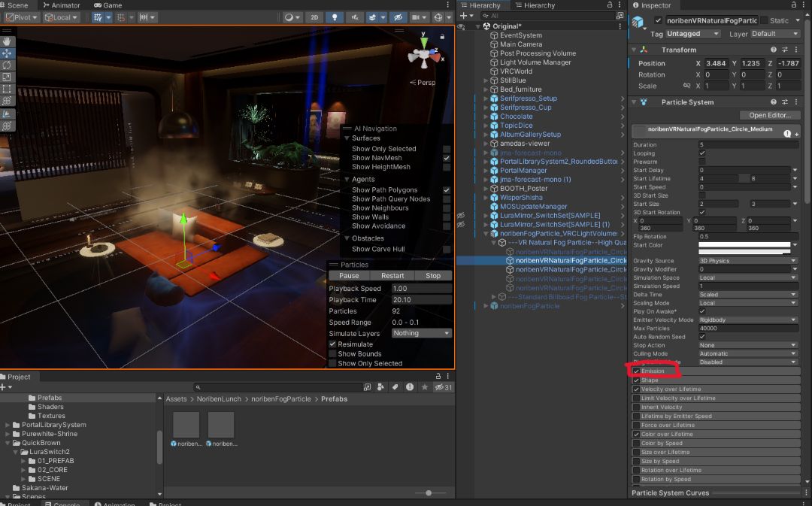Switch to the Game tab
The width and height of the screenshot is (812, 506).
pos(108,5)
